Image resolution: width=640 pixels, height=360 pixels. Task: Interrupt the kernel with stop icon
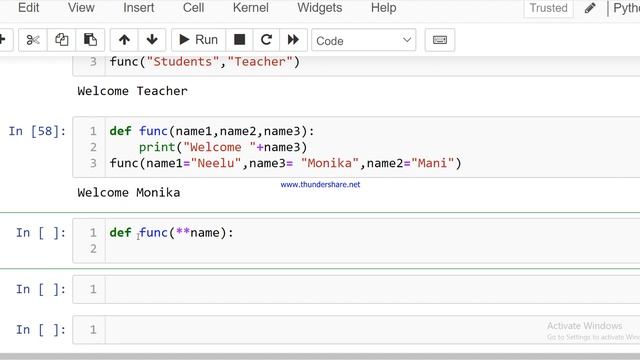coord(240,40)
